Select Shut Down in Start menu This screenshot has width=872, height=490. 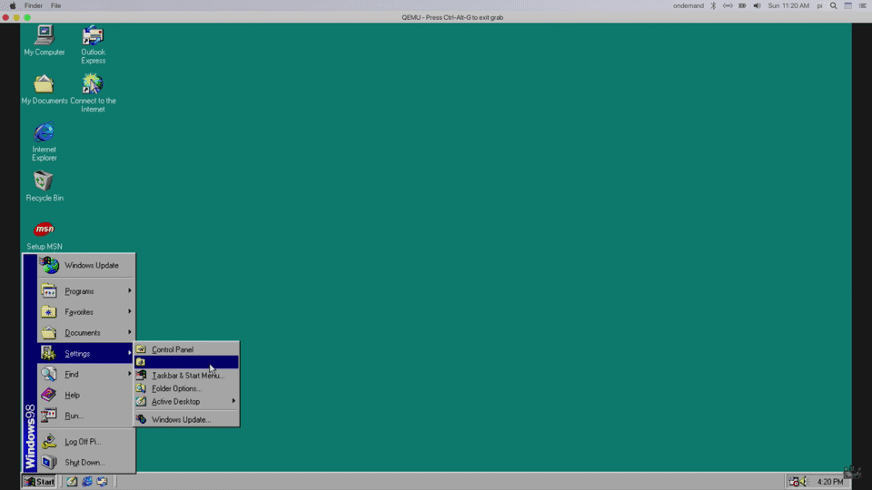pos(84,463)
